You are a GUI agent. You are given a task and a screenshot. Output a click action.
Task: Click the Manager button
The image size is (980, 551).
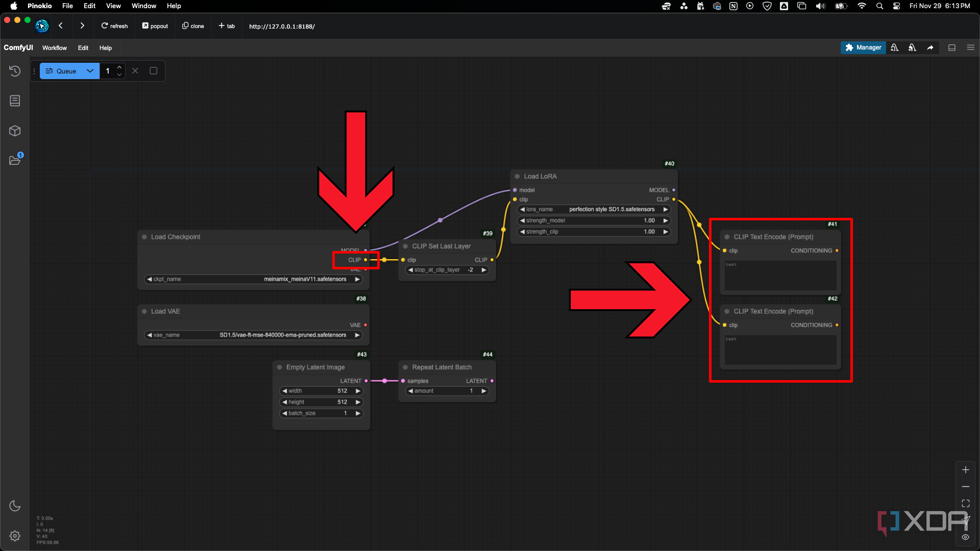(x=863, y=47)
